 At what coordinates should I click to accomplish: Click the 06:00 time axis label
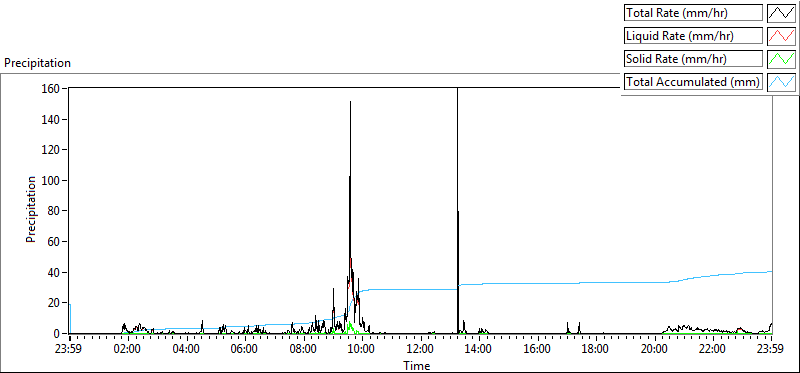[244, 350]
